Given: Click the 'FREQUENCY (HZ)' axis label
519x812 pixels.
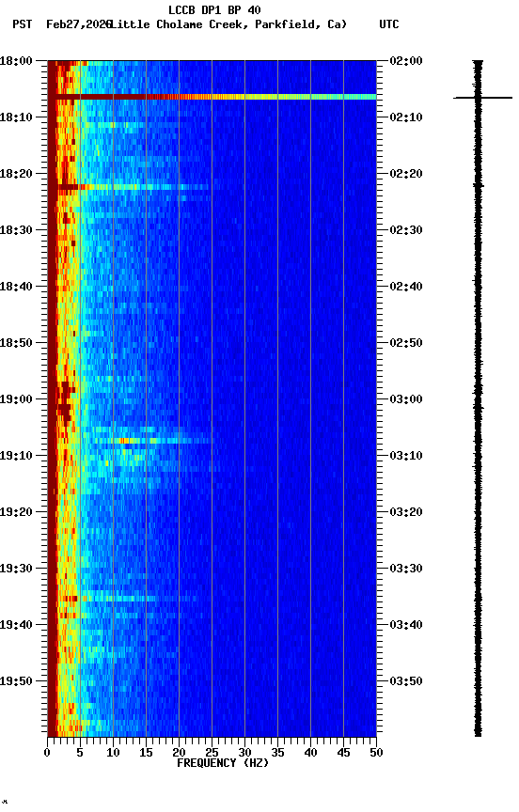Looking at the screenshot, I should (x=223, y=763).
